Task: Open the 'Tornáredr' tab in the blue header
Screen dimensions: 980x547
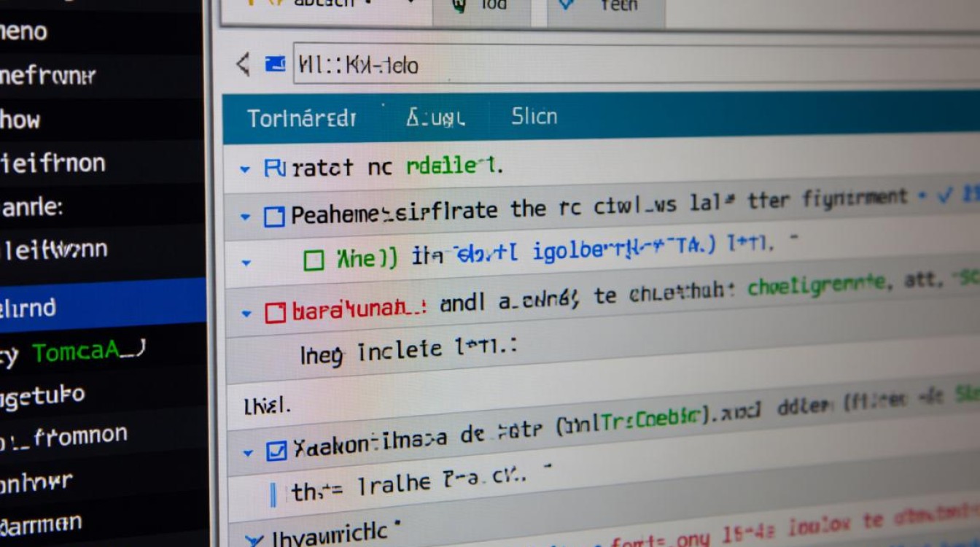Action: click(301, 118)
